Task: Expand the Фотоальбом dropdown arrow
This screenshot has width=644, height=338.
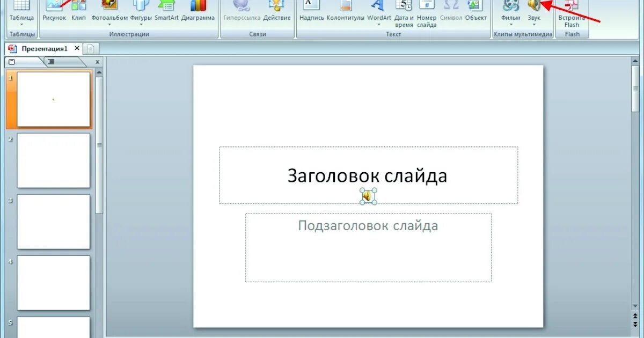Action: [x=109, y=25]
